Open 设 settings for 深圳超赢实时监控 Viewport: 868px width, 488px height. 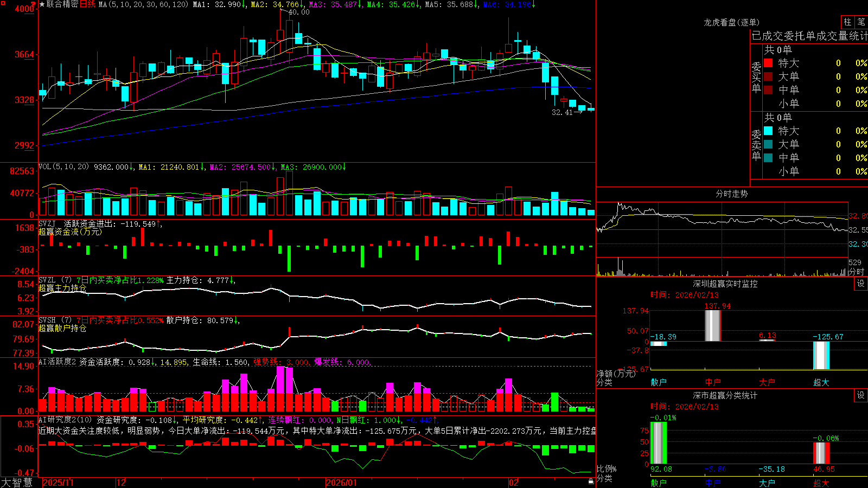coord(860,284)
